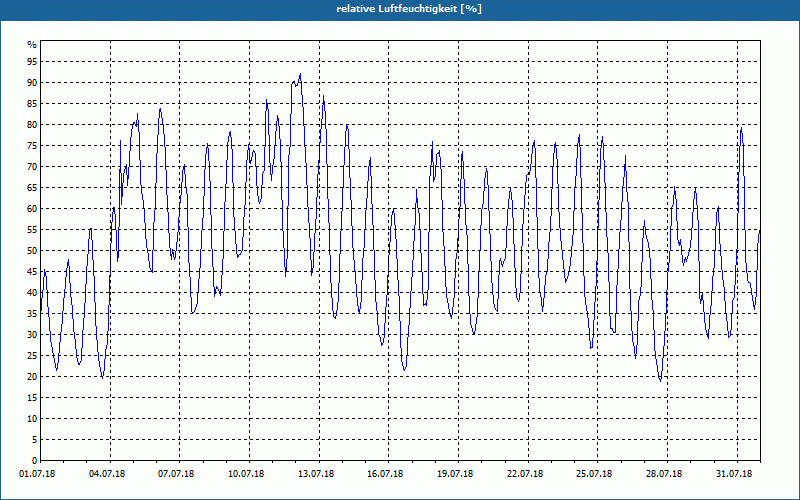Click the y-axis value 5

pos(34,439)
